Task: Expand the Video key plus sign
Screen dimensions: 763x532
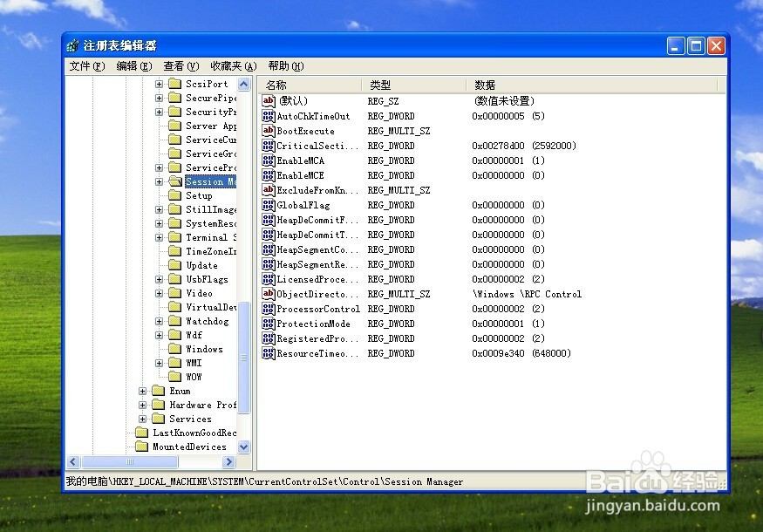Action: click(160, 293)
